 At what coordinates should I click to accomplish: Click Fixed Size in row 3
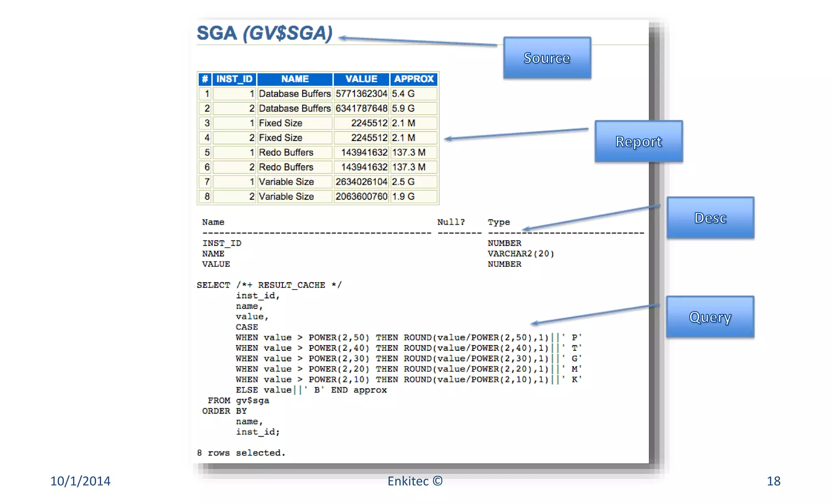[x=280, y=123]
